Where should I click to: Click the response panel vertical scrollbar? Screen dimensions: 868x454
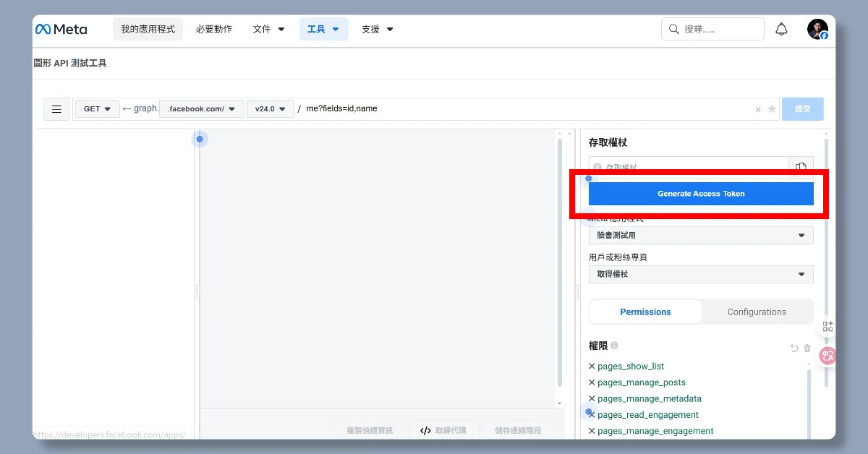pos(559,263)
